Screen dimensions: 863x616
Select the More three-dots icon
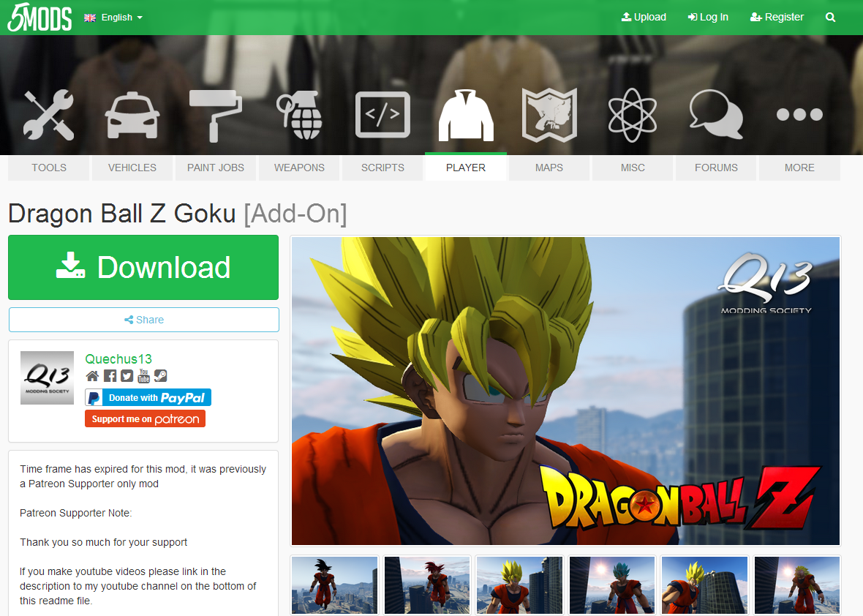[799, 115]
